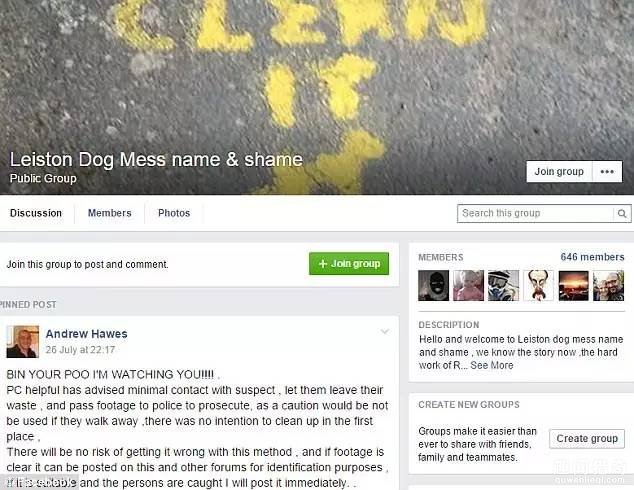Open the sunset photo member avatar
The width and height of the screenshot is (634, 490).
(573, 285)
